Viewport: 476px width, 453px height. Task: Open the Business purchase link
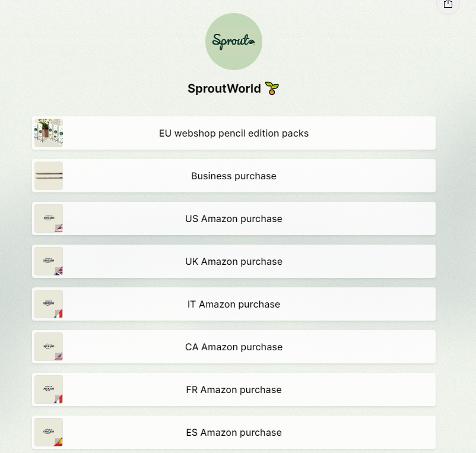(x=234, y=176)
